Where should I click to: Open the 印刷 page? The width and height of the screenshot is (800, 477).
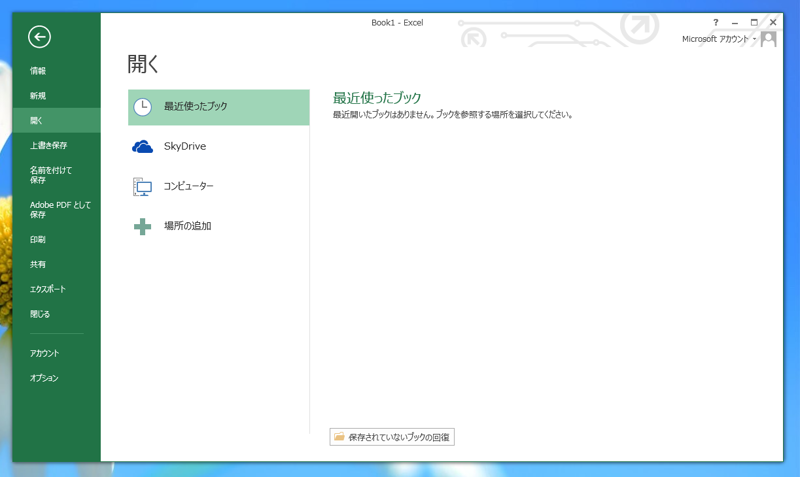57,240
